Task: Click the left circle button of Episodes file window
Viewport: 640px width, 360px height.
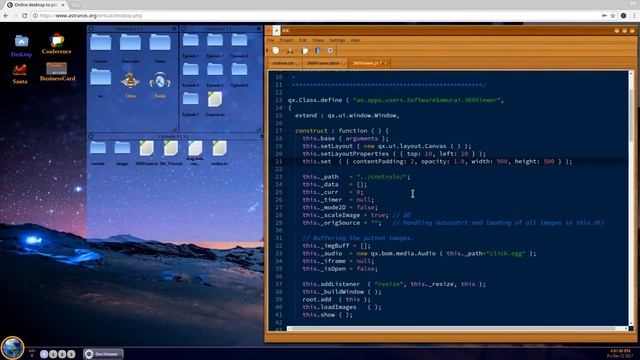Action: 184,29
